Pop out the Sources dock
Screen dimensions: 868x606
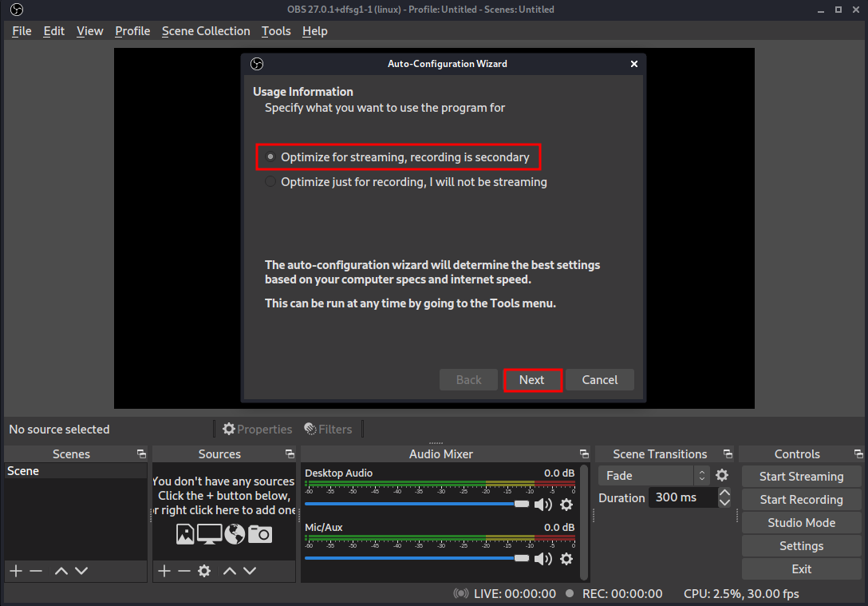(290, 454)
